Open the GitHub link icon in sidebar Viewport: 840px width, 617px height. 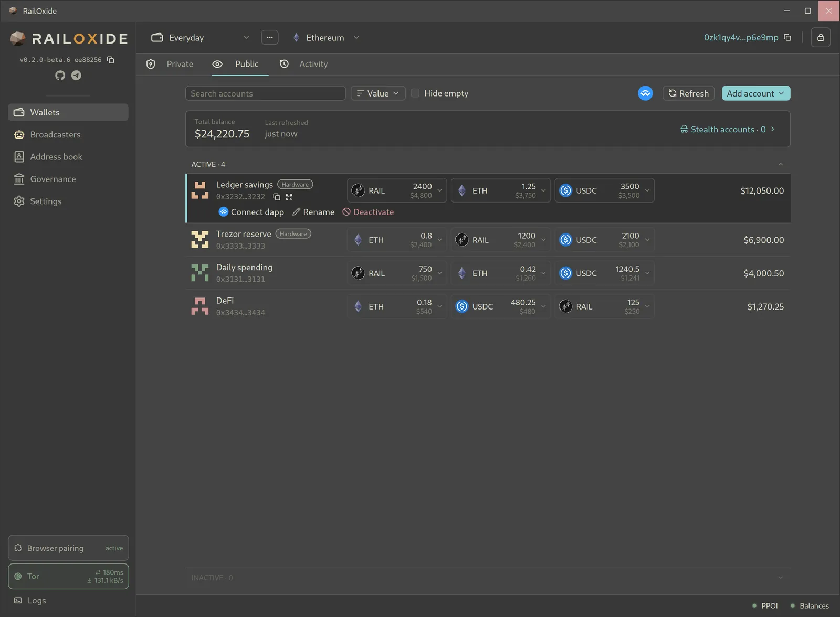click(x=60, y=76)
